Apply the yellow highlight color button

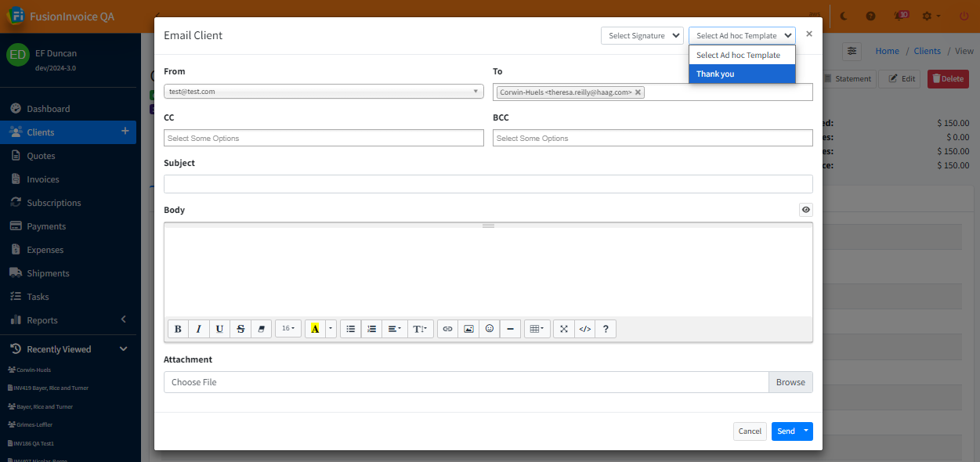click(x=315, y=329)
